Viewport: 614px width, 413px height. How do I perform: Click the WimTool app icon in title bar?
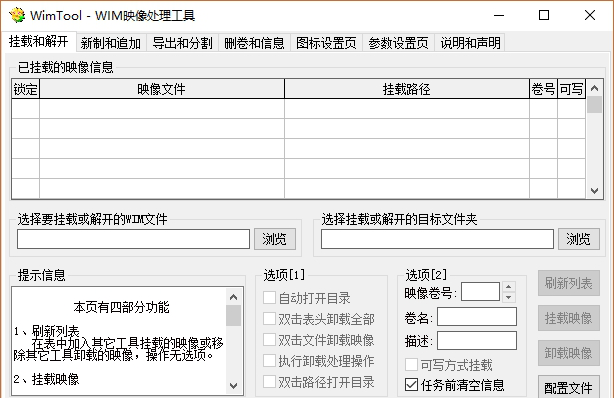click(17, 15)
